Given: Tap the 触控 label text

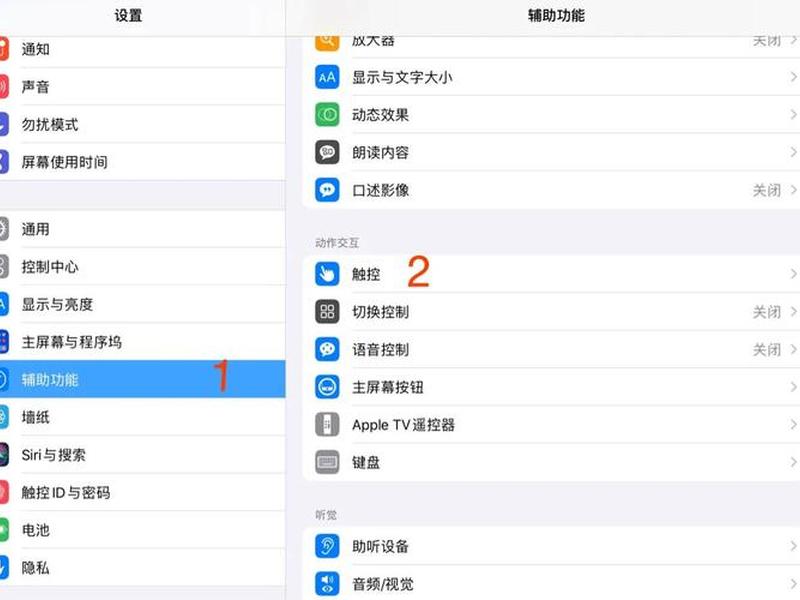Looking at the screenshot, I should [x=366, y=274].
